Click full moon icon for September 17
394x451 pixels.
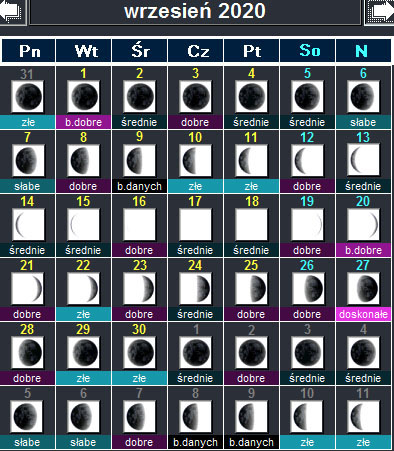tap(195, 225)
